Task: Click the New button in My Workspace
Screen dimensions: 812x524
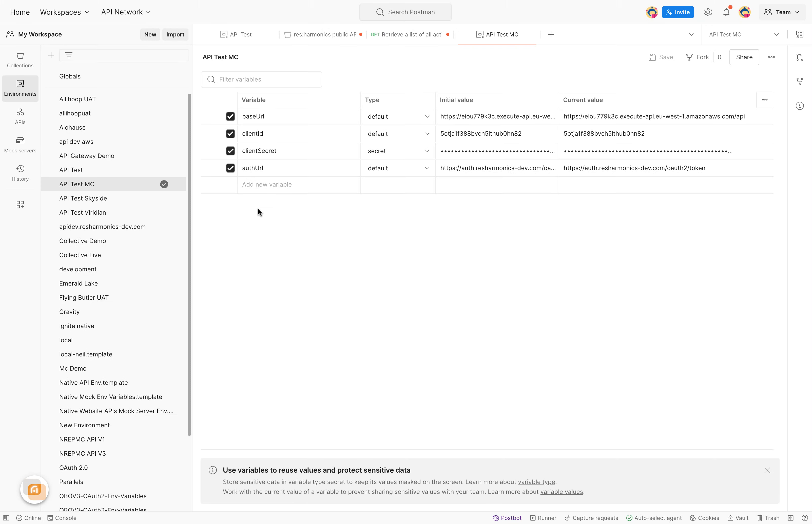Action: point(150,34)
